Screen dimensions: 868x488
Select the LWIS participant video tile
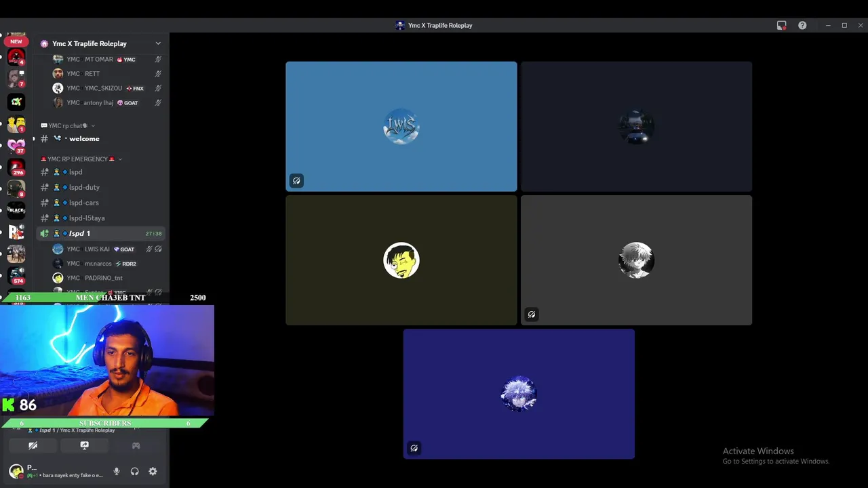point(401,127)
